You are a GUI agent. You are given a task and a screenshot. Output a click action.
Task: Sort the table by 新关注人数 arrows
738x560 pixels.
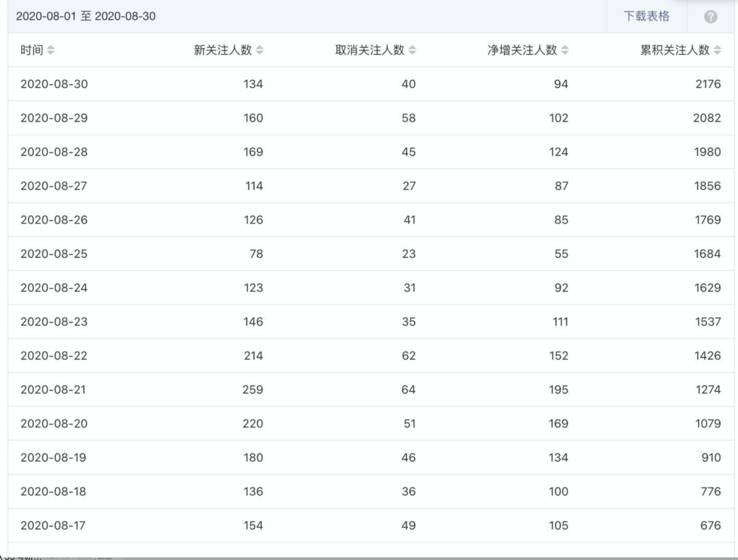coord(260,51)
